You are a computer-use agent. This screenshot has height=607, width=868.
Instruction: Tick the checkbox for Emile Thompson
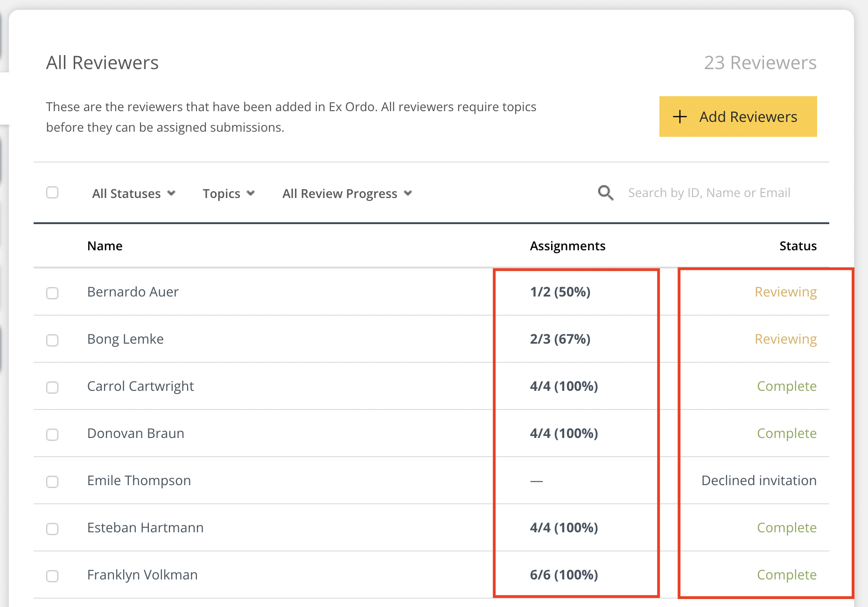point(52,481)
